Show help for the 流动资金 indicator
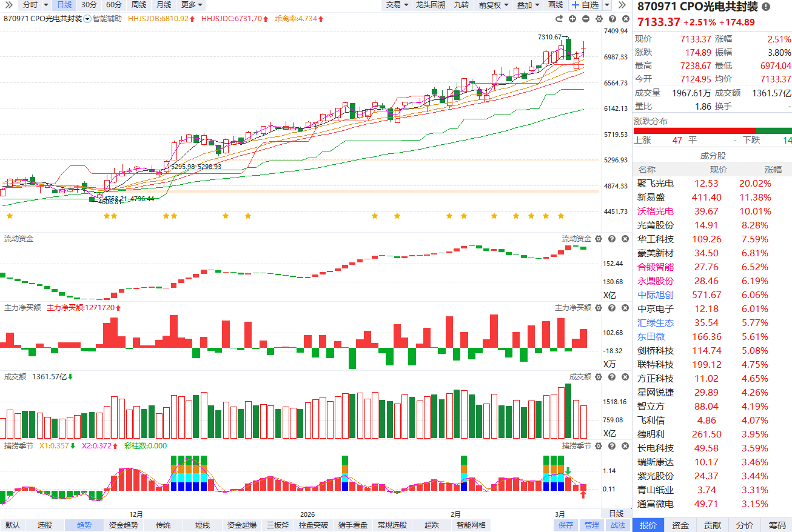This screenshot has width=792, height=532. click(611, 239)
